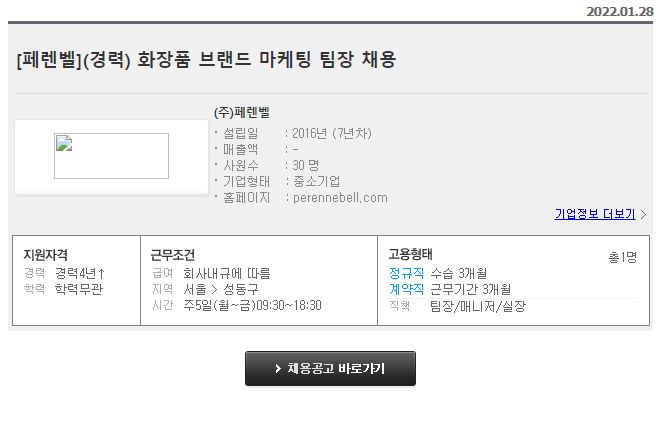Click the company name (주)페렌벨
Viewport: 662px width, 425px height.
point(242,112)
